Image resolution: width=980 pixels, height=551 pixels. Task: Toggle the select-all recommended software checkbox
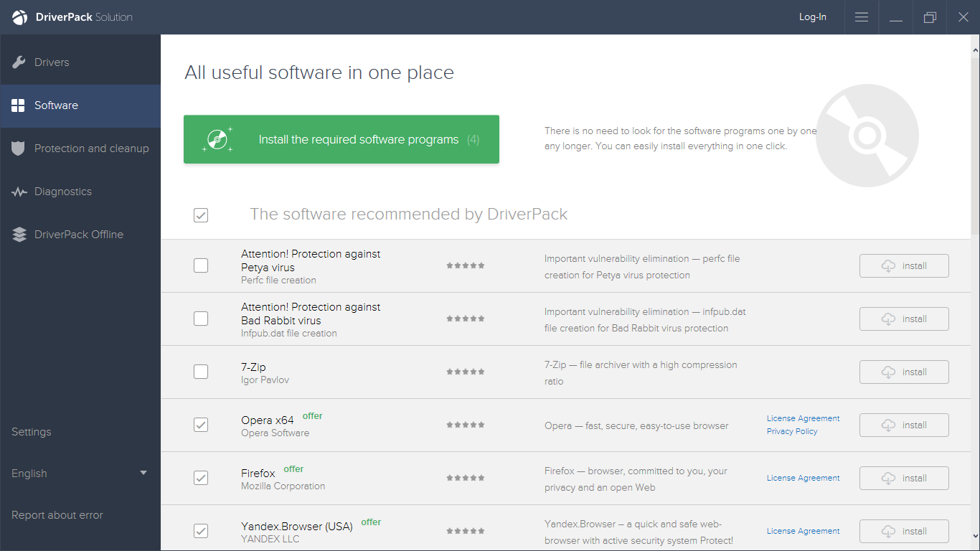point(201,215)
